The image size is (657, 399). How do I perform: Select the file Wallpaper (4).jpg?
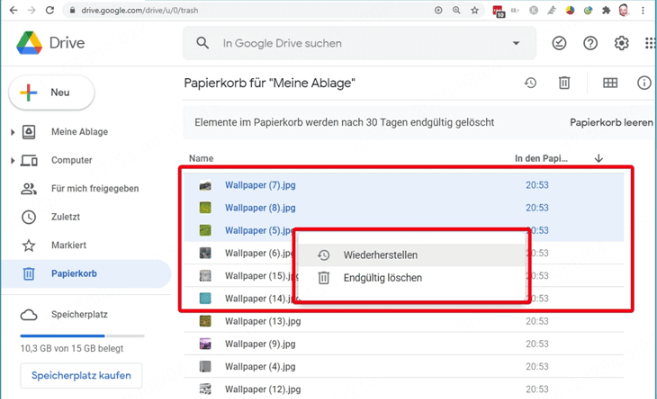coord(404,366)
